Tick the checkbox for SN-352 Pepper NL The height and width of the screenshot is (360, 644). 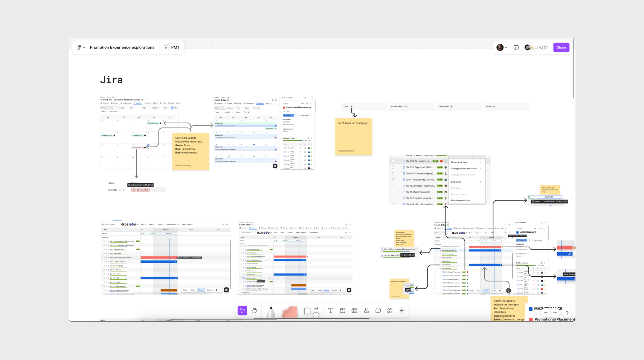[x=393, y=167]
